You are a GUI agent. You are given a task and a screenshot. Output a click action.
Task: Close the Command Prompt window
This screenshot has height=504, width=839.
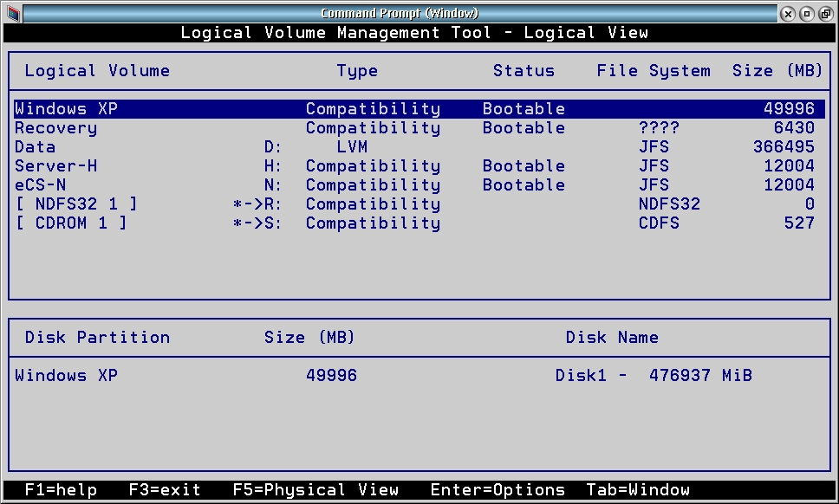click(788, 14)
